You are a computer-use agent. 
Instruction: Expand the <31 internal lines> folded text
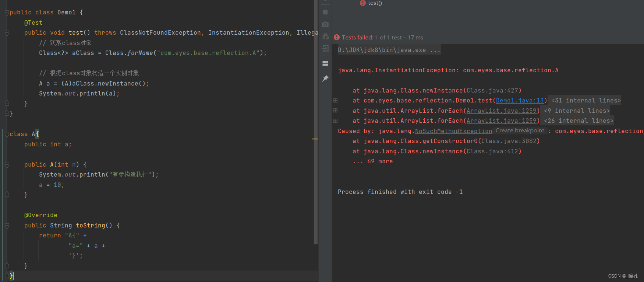(x=586, y=100)
